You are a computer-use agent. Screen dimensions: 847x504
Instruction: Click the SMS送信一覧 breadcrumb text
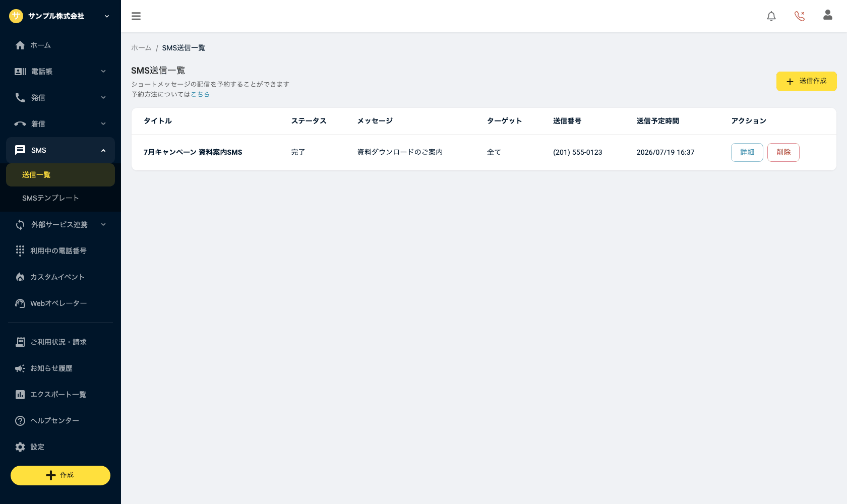point(184,48)
